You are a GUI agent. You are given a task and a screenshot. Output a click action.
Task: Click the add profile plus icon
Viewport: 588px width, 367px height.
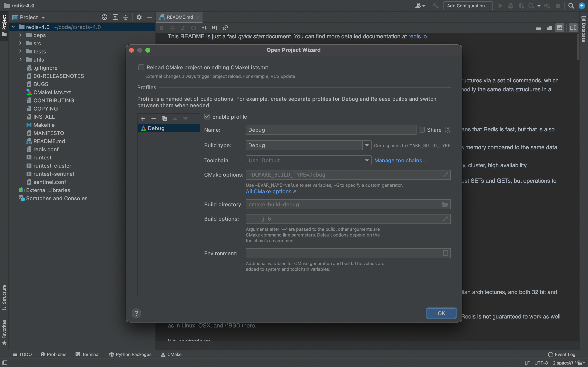[x=143, y=118]
